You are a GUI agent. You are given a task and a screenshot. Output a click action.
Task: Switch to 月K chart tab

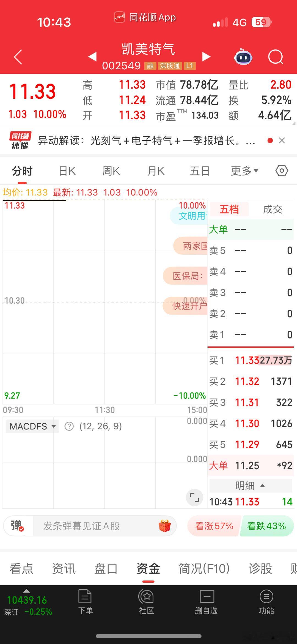pos(156,171)
